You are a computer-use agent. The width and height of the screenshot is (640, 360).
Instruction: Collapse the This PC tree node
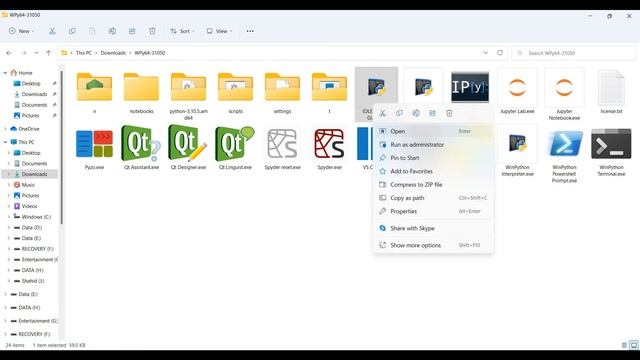click(x=5, y=142)
